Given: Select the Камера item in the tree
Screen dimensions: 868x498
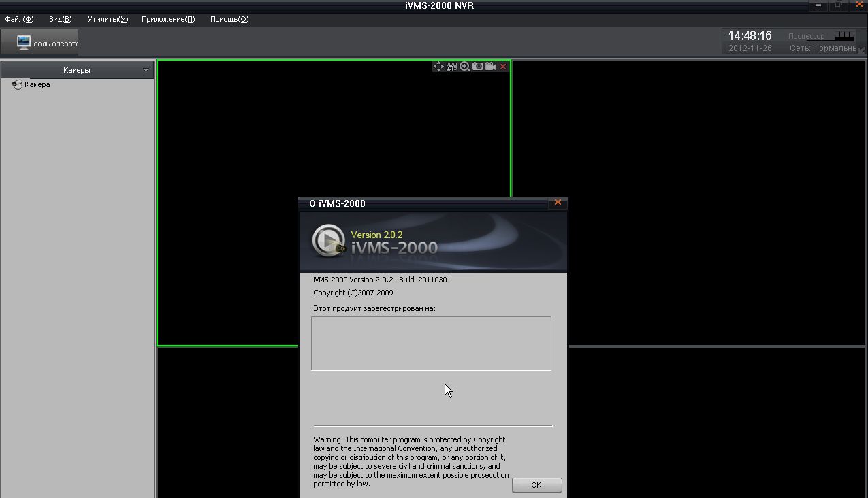Looking at the screenshot, I should pyautogui.click(x=37, y=84).
